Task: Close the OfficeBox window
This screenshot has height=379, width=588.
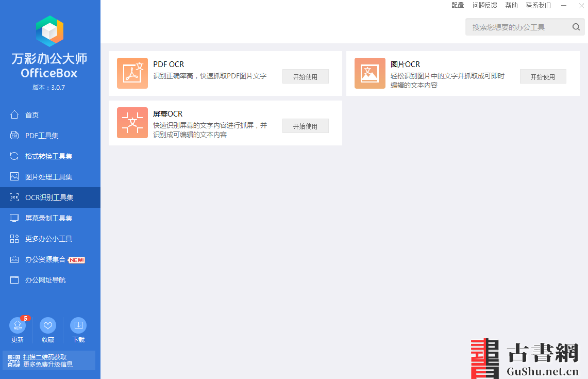Action: click(581, 5)
